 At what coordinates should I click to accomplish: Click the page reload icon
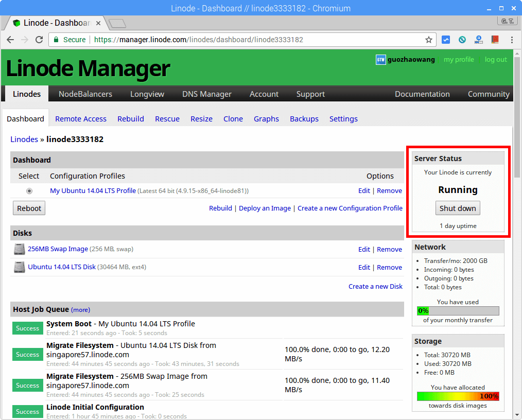tap(40, 40)
